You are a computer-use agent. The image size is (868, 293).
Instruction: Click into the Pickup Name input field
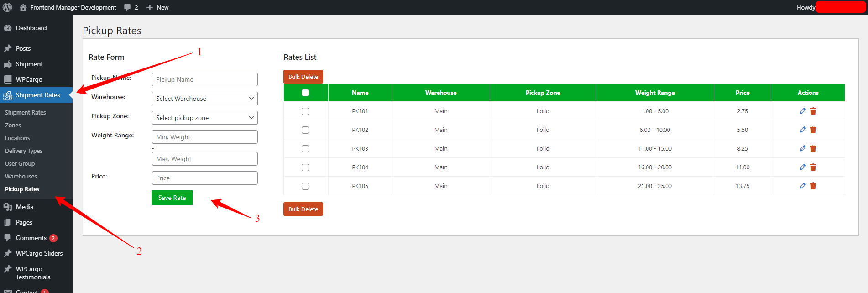(204, 79)
